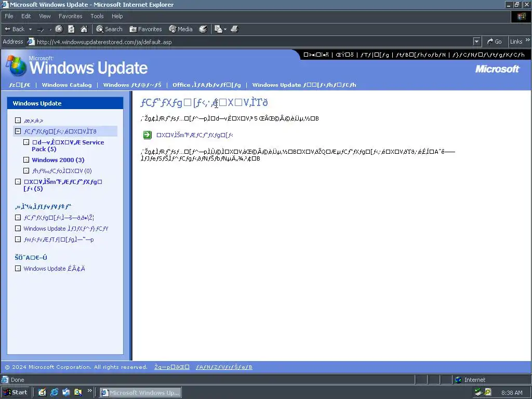Viewport: 532px width, 399px height.
Task: Open the Windows Catalog link
Action: [66, 85]
